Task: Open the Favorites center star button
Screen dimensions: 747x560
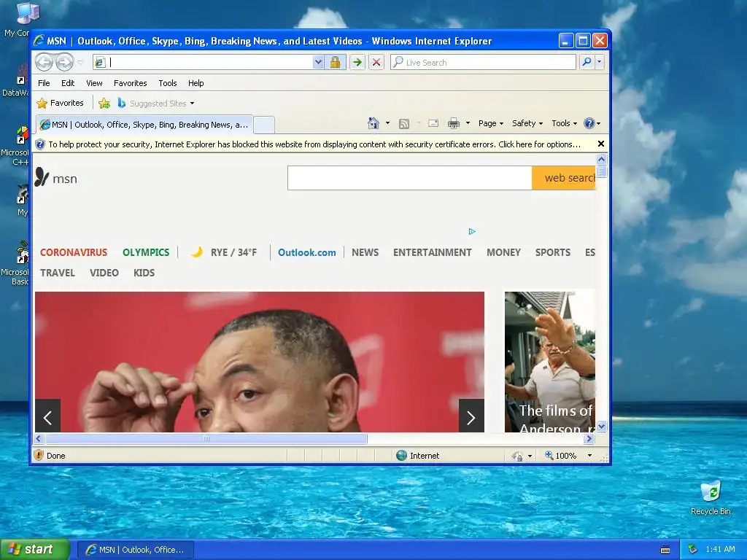Action: point(60,103)
